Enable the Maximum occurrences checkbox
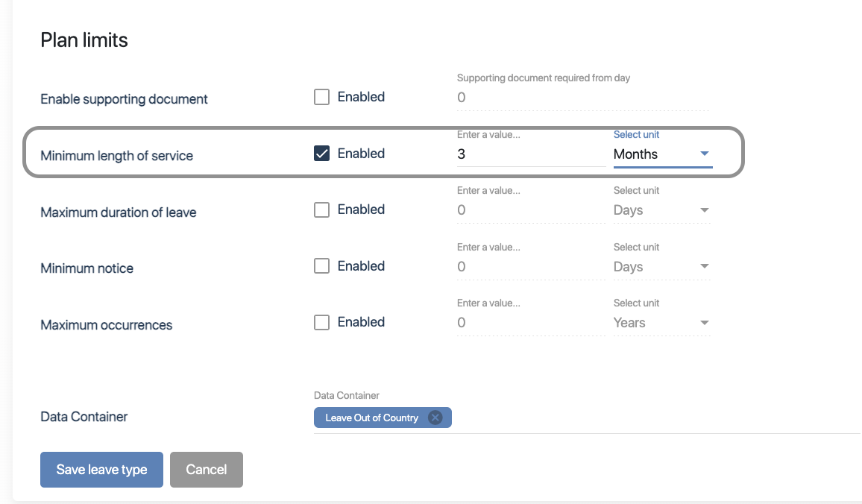Screen dimensions: 862x504 [x=321, y=322]
